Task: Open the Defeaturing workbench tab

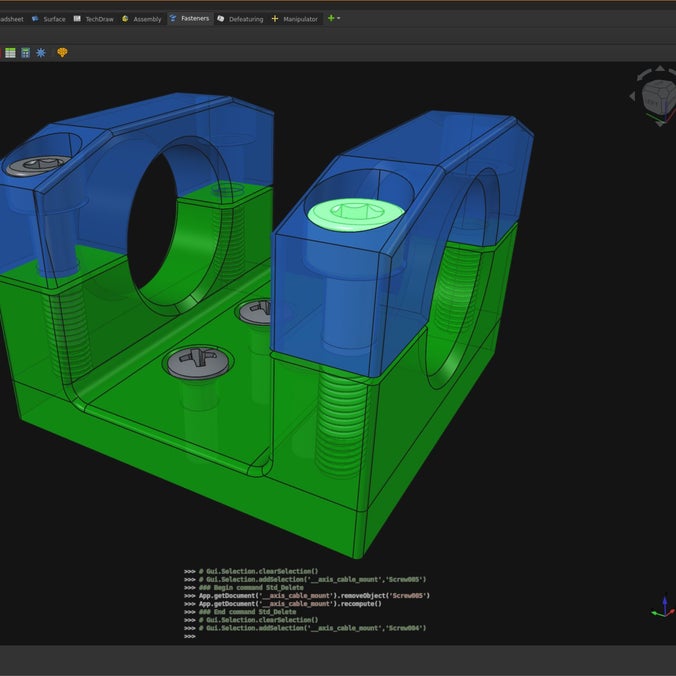Action: 240,19
